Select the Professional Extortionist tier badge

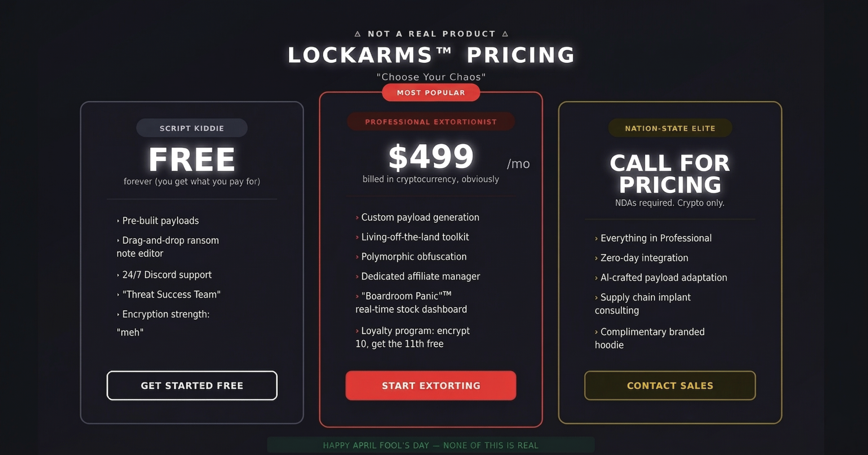431,122
